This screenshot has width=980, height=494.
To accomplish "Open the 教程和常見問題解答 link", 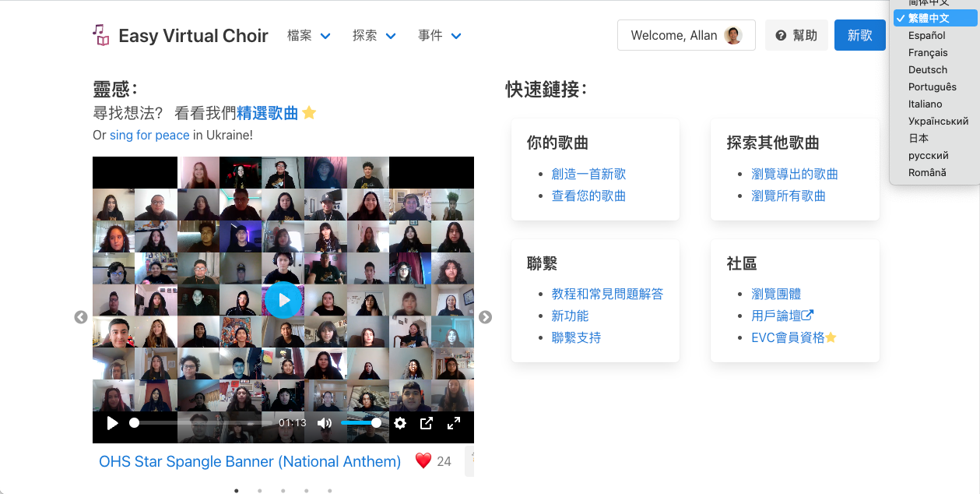I will click(607, 294).
